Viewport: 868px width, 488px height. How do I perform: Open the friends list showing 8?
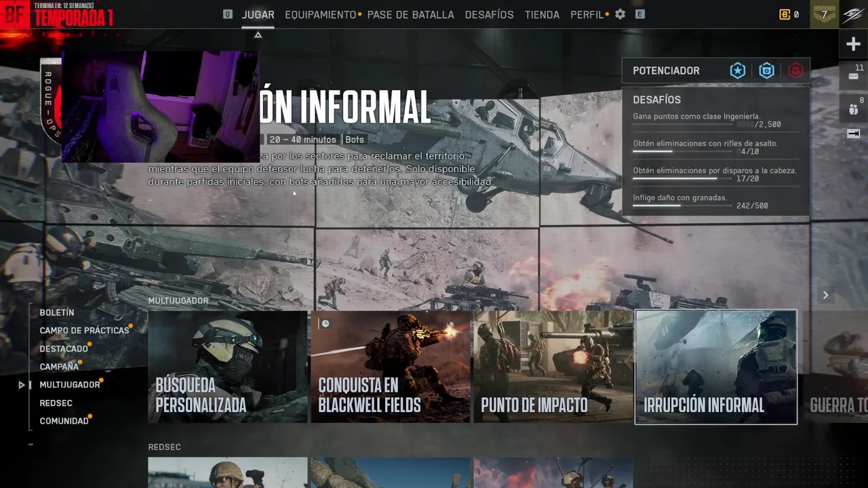[853, 108]
